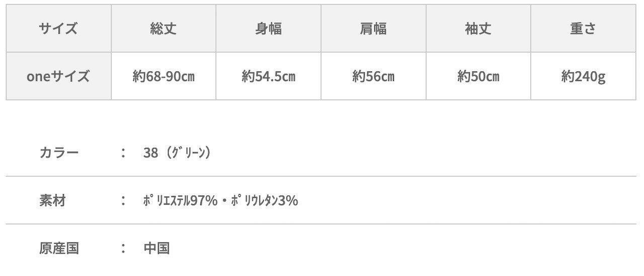Click the 約54.5cm body width value
This screenshot has width=644, height=276.
point(268,76)
